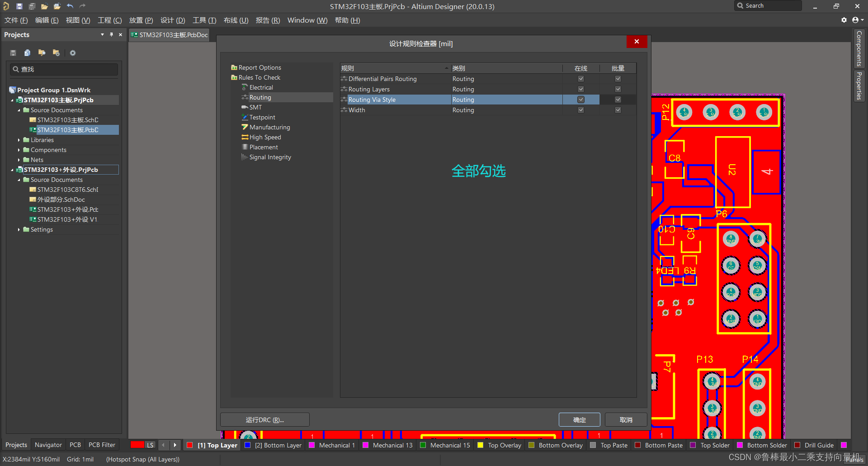The width and height of the screenshot is (868, 466).
Task: Pin the Projects panel
Action: tap(111, 35)
